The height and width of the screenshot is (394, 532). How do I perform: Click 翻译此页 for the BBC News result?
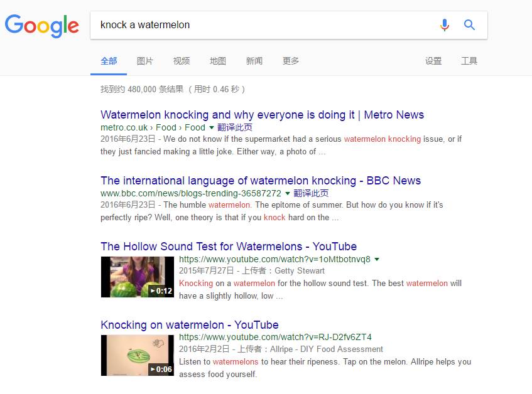point(311,193)
